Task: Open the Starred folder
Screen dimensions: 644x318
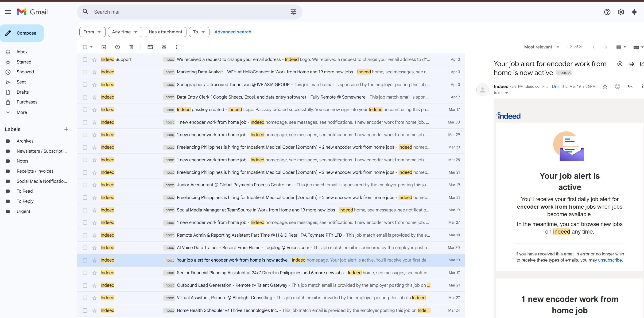Action: [24, 62]
